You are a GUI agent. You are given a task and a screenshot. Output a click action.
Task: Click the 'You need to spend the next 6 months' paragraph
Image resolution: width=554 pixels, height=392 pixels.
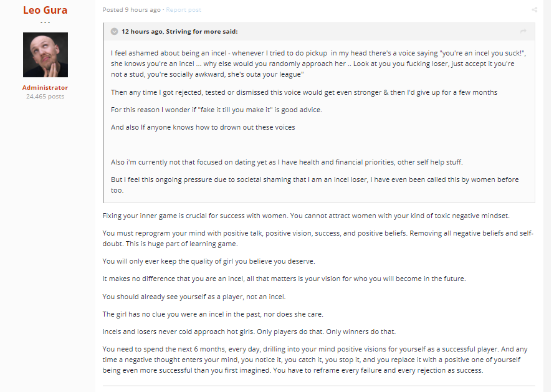pos(315,360)
